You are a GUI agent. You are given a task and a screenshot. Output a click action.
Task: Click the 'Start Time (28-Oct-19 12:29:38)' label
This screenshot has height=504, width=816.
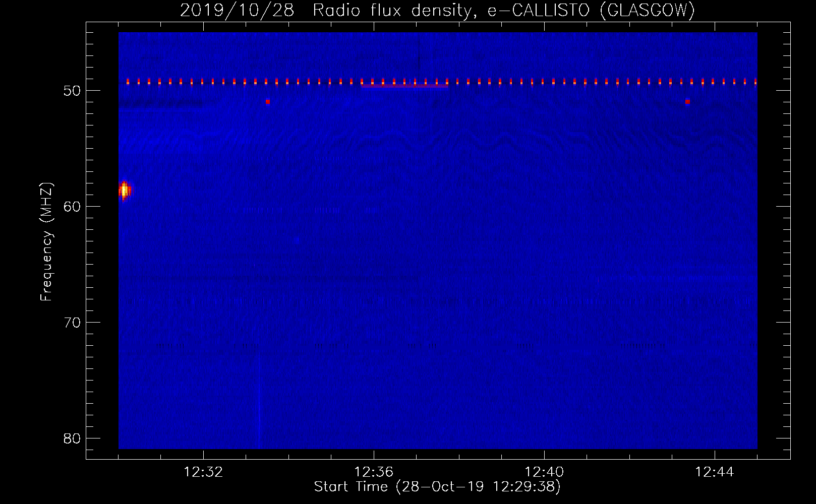(437, 487)
